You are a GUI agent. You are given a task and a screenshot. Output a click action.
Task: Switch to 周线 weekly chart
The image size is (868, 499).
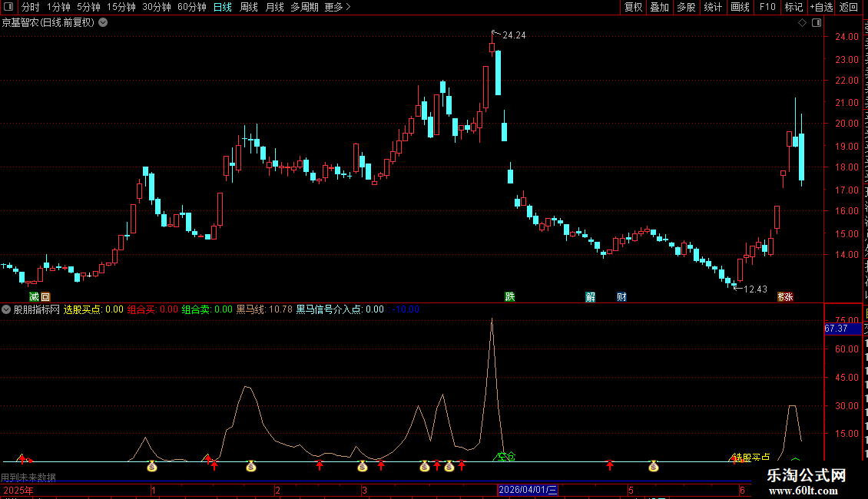[249, 7]
